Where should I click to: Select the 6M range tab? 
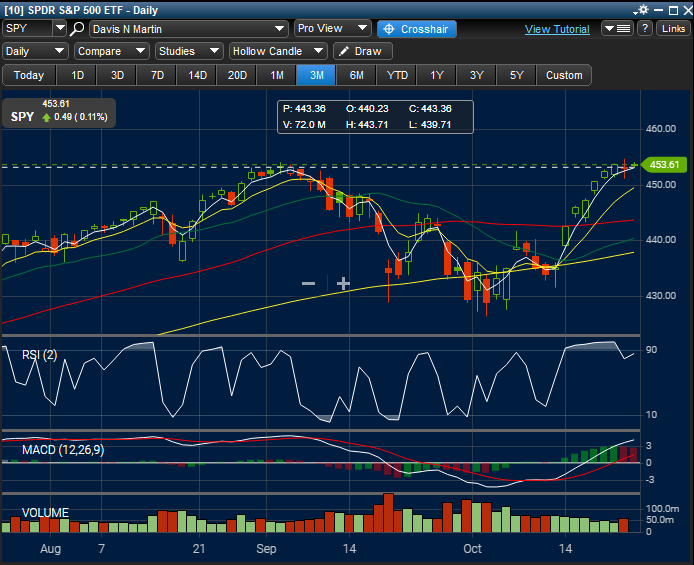pos(357,75)
